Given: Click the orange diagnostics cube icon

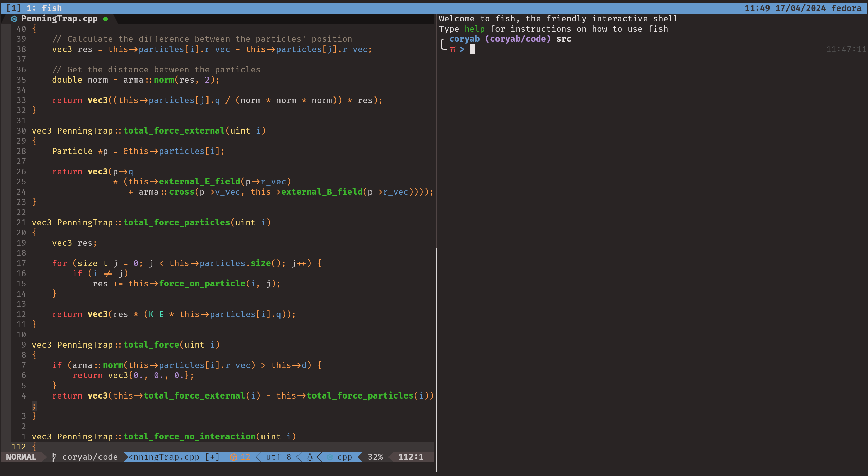Looking at the screenshot, I should click(234, 457).
